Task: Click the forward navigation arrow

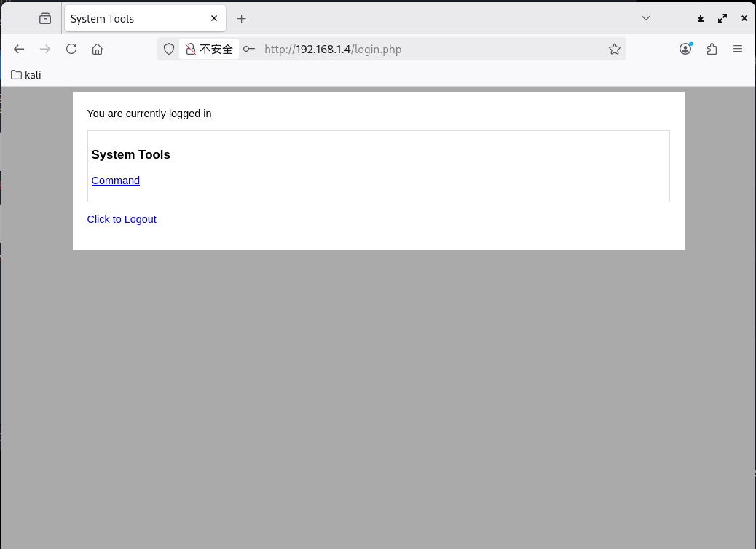Action: [45, 49]
